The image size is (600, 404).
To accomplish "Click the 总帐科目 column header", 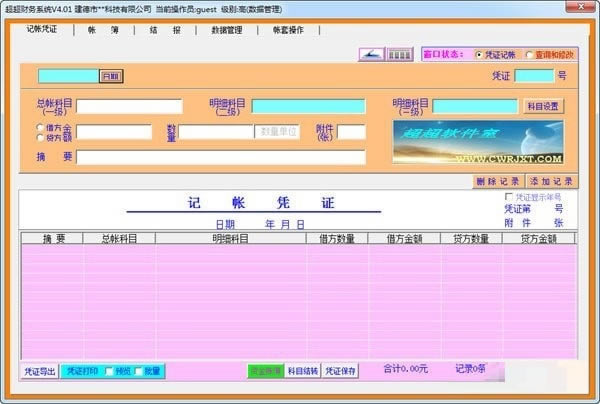I will 119,239.
